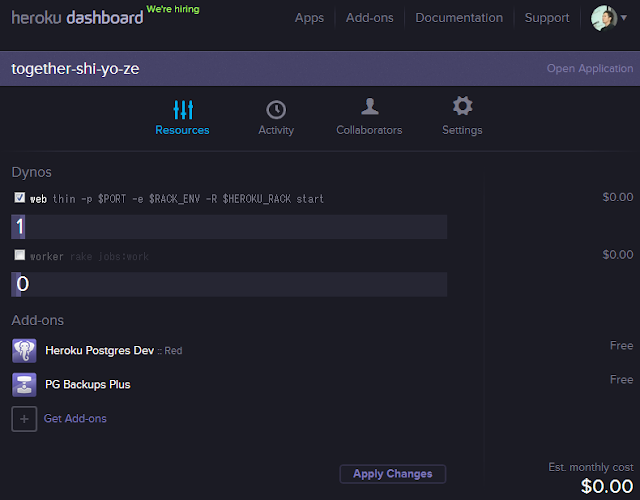
Task: Open the Add-ons top menu item
Action: pyautogui.click(x=370, y=18)
